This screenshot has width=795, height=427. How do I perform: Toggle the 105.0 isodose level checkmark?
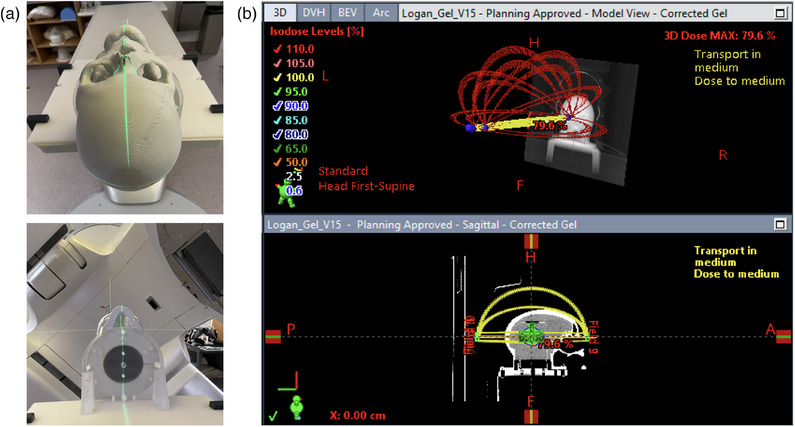pos(277,63)
